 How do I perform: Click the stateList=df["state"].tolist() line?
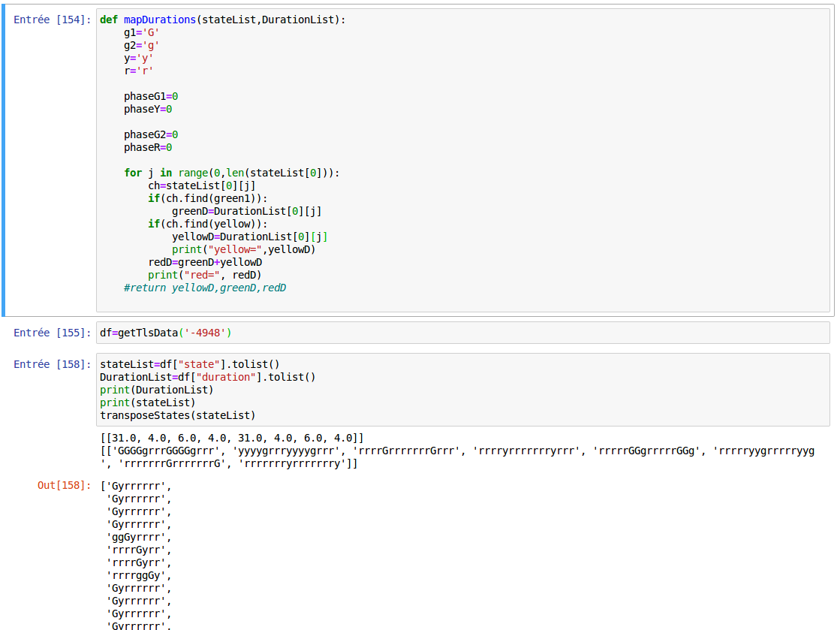(189, 364)
